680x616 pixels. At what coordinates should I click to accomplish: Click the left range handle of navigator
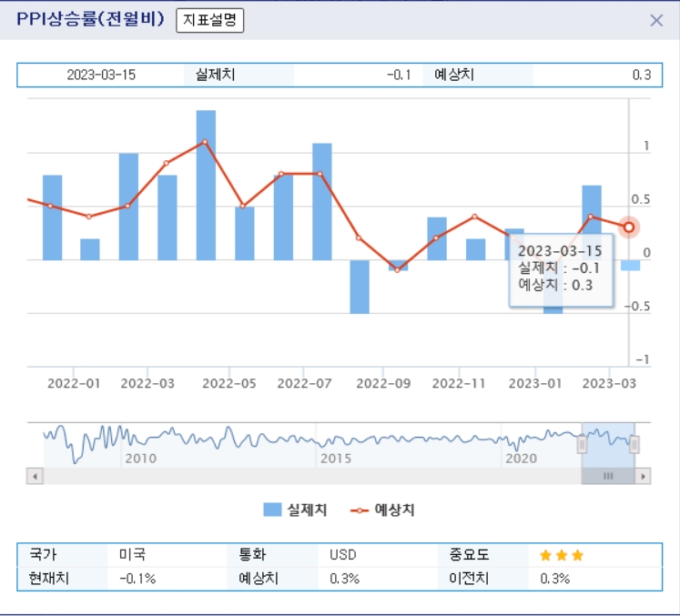[x=582, y=444]
